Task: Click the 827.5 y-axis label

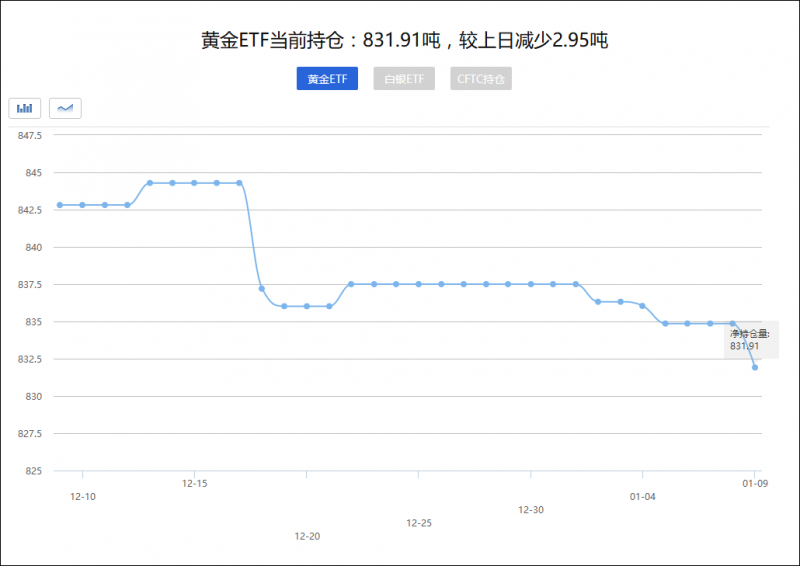Action: tap(30, 433)
